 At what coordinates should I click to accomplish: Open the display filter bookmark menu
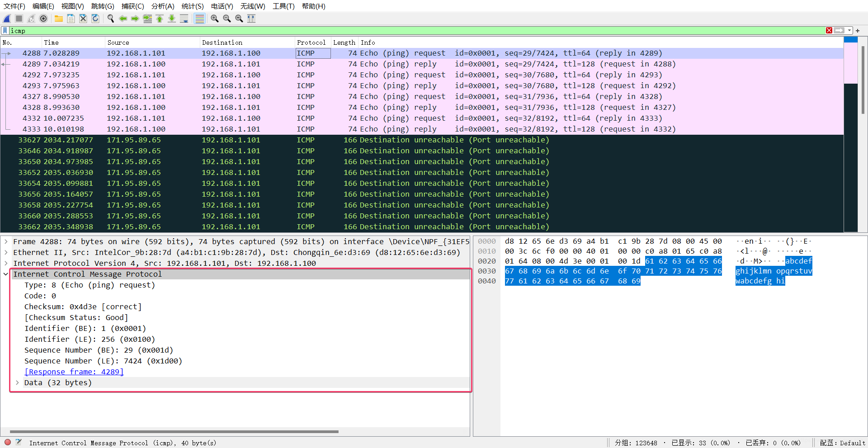coord(5,30)
